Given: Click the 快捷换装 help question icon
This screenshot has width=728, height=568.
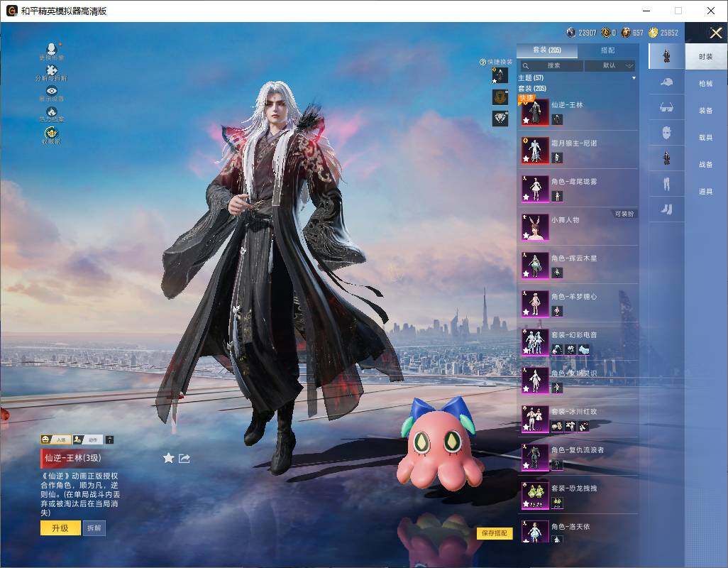Looking at the screenshot, I should click(482, 62).
